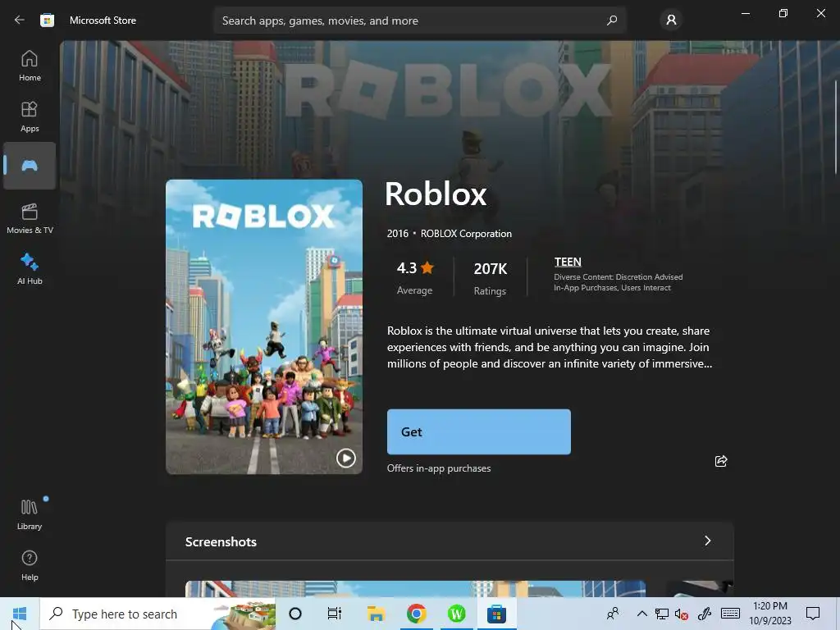
Task: Click the Roblox title heading
Action: coord(436,194)
